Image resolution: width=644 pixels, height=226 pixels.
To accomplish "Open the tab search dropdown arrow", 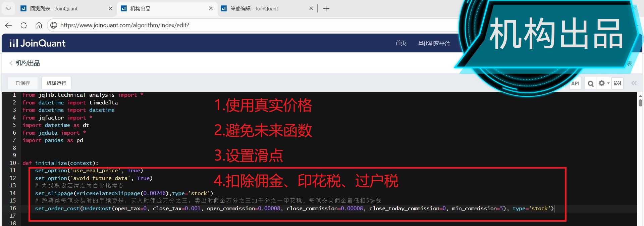I will (8, 9).
